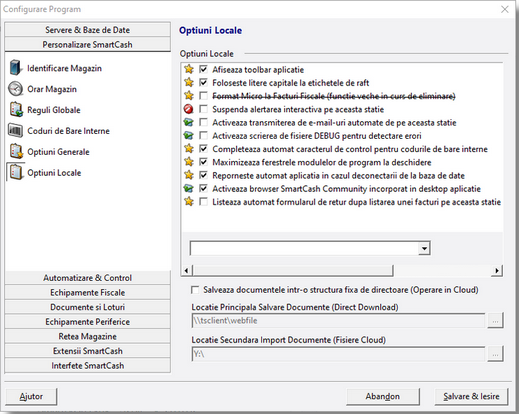
Task: Expand Interfete SmartCash section
Action: point(87,366)
